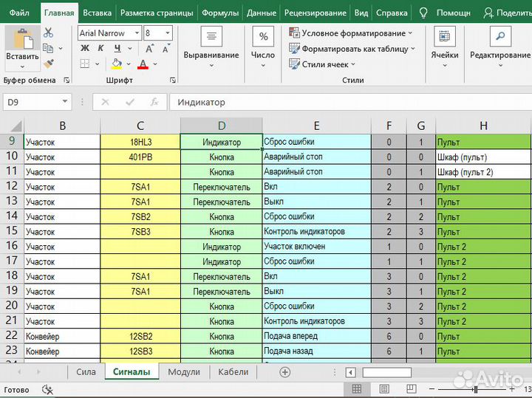532x398 pixels.
Task: Switch to Рецензирование ribbon tab
Action: point(316,13)
